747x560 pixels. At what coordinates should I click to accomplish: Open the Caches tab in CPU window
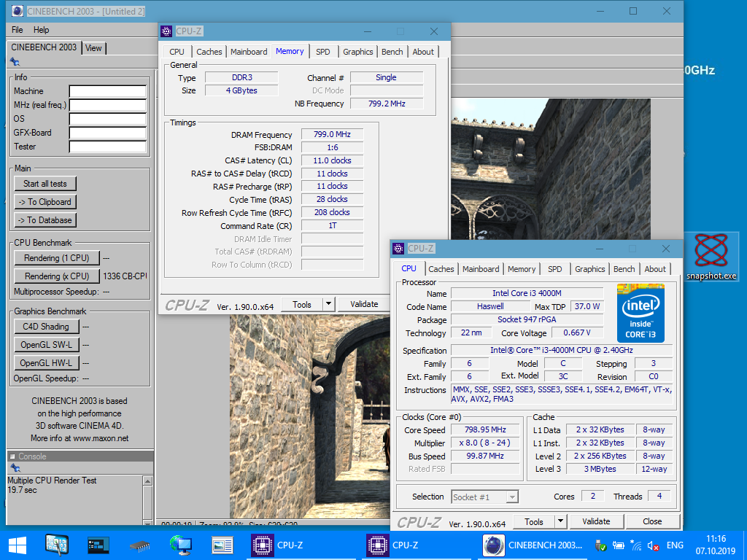coord(441,269)
